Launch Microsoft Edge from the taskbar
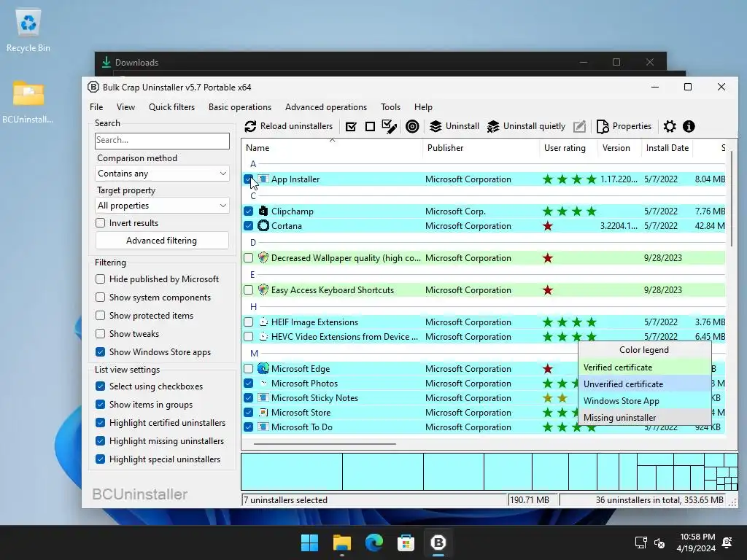 pos(374,542)
